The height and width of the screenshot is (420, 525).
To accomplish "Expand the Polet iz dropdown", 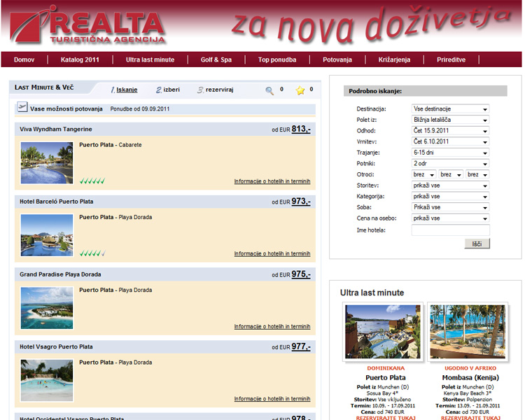I will click(450, 120).
